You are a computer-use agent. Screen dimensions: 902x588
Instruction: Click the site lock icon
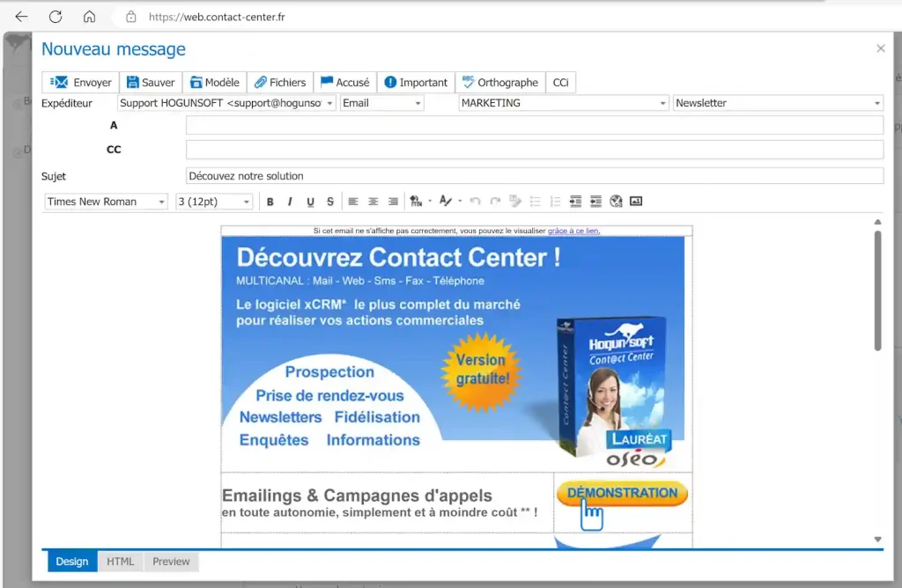tap(131, 17)
